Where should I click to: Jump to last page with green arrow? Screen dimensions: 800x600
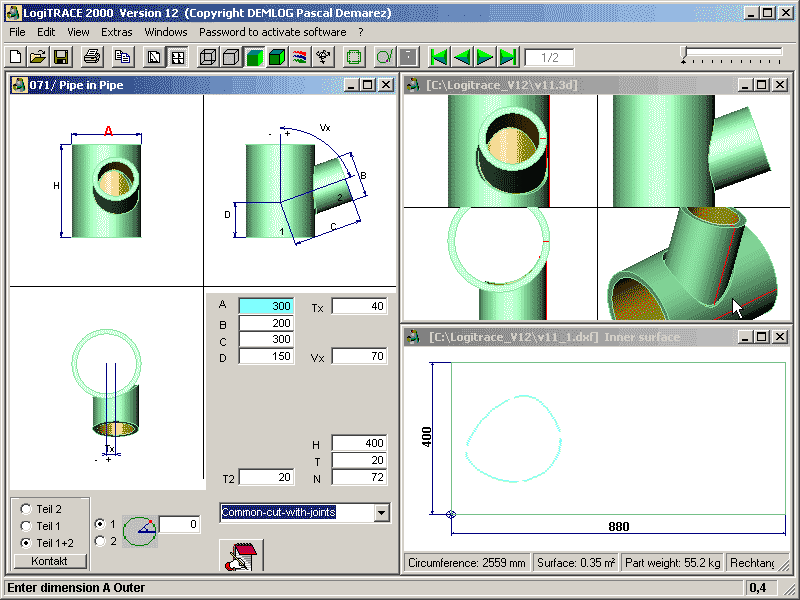click(508, 57)
